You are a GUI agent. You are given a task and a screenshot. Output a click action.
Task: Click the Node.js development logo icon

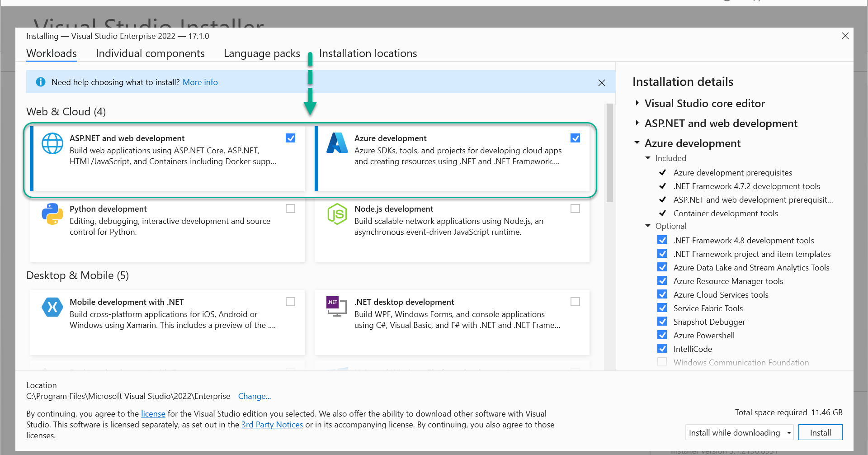(x=337, y=214)
